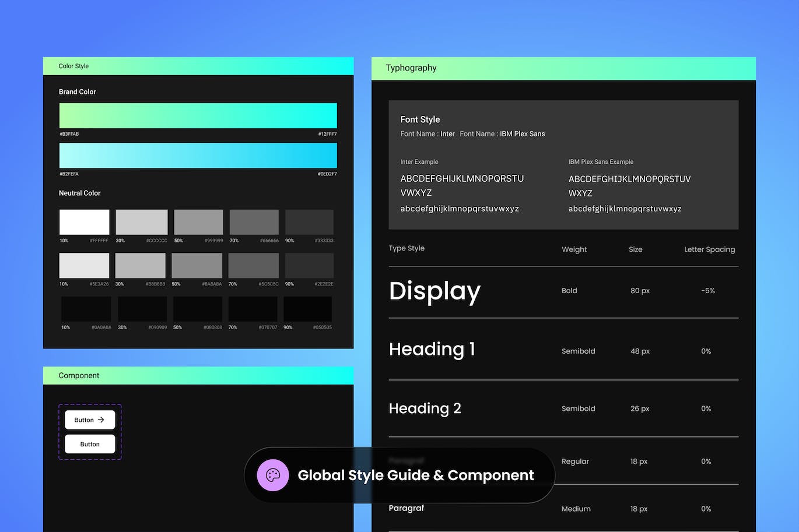
Task: Select the Global Style Guide & Component pill
Action: pos(399,475)
